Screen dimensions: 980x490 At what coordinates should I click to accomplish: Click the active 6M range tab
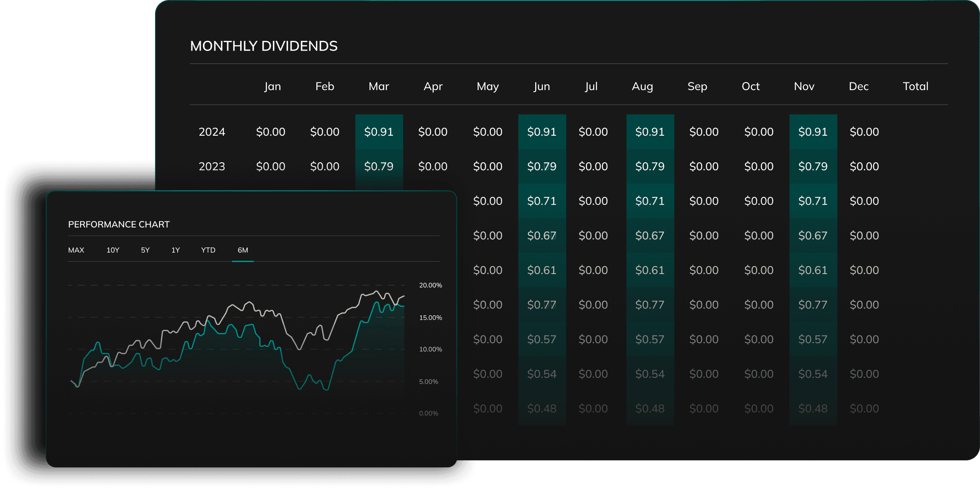[243, 250]
